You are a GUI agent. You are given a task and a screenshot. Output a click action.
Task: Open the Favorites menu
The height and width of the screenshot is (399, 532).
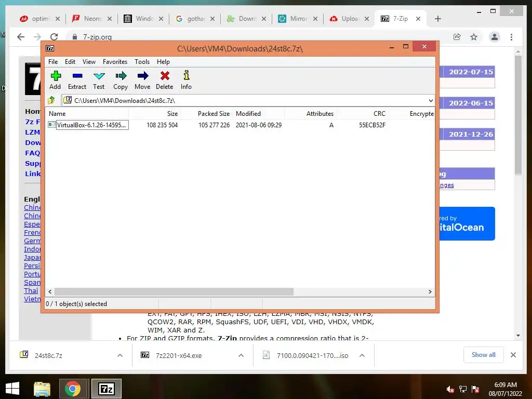point(115,62)
